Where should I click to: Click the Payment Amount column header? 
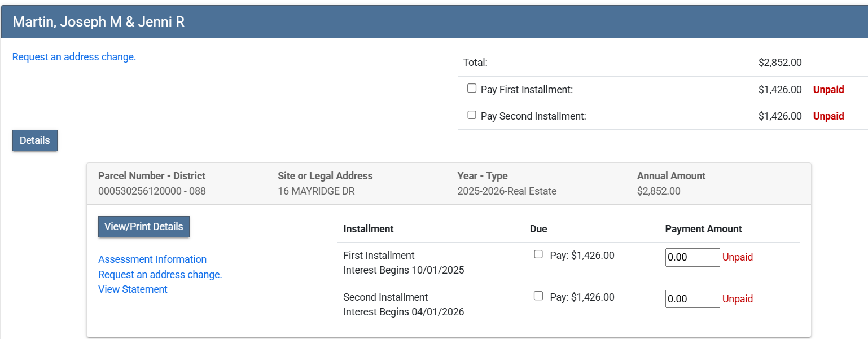pos(703,229)
